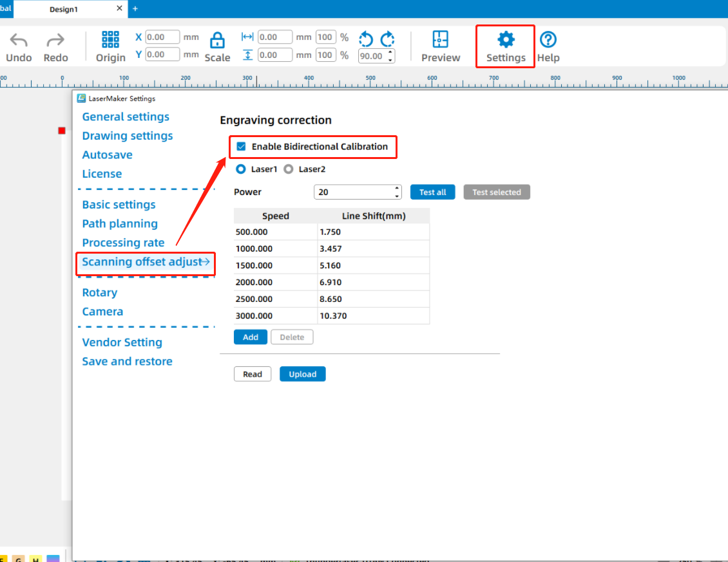Select the Laser1 radio button
Image resolution: width=728 pixels, height=562 pixels.
(241, 169)
